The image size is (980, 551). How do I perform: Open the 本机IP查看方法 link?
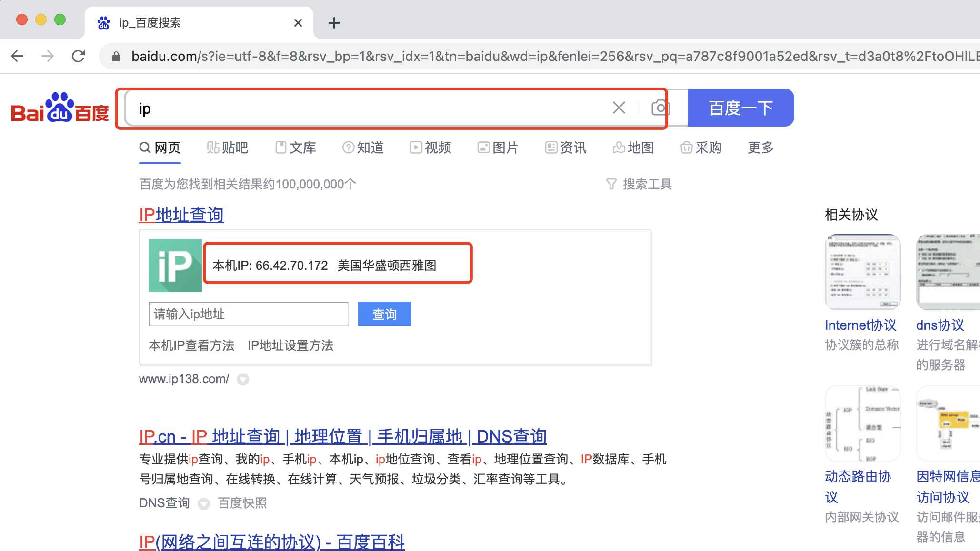[x=191, y=346]
